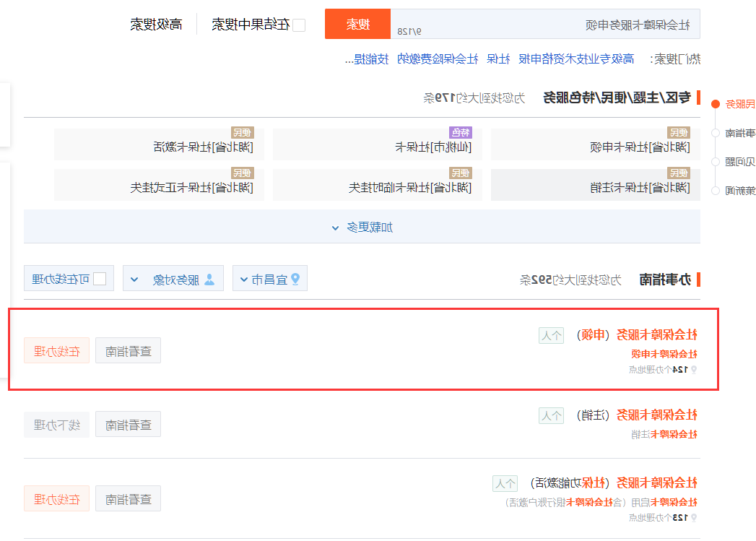Open result title 社会保障卡服务（社保功能激活）
Screen dimensions: 756x541
tap(614, 482)
